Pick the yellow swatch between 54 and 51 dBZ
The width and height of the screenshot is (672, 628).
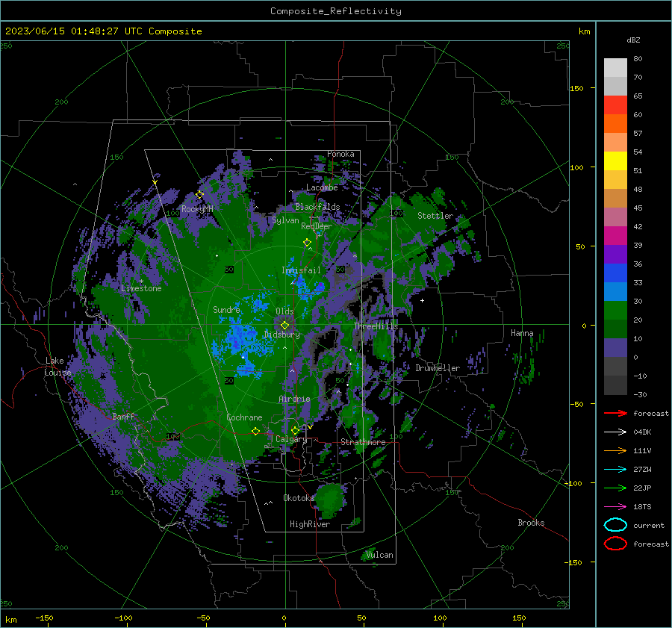click(615, 161)
